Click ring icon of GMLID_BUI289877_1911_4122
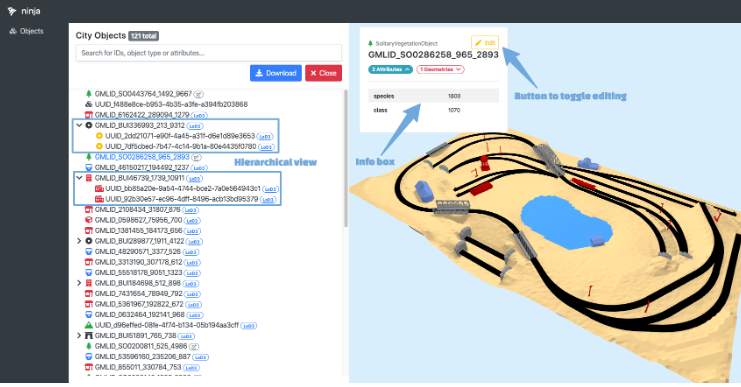Image resolution: width=741 pixels, height=387 pixels. [88, 241]
